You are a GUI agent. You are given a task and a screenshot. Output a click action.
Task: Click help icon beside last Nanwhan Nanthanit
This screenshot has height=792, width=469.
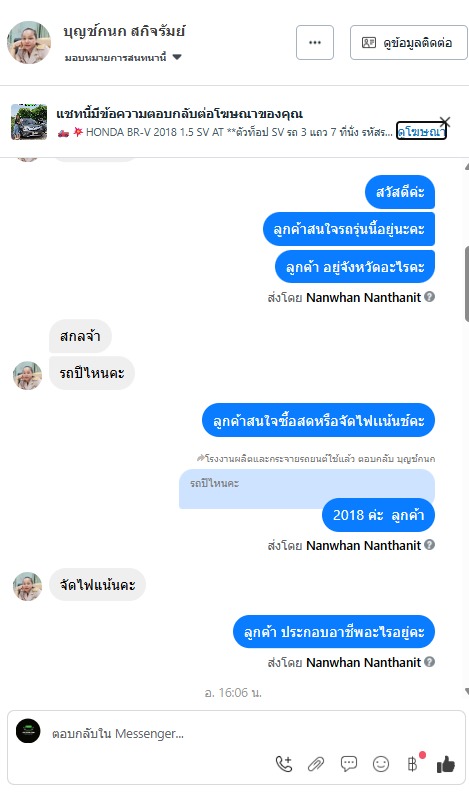pos(429,662)
